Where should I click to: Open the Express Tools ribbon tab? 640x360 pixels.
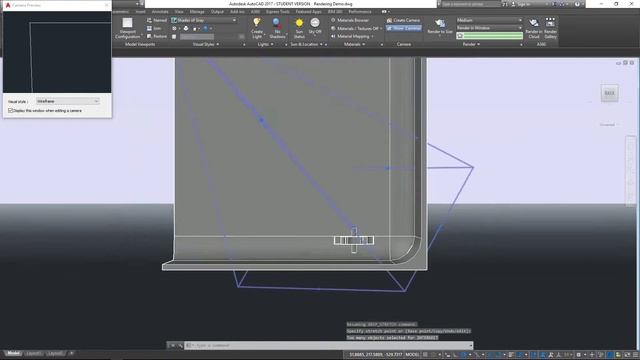tap(278, 12)
